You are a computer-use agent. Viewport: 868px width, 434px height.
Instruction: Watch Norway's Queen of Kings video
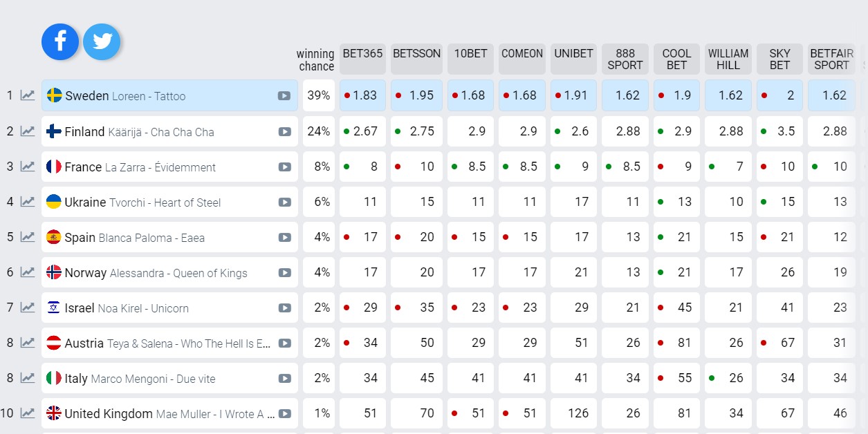[x=284, y=273]
